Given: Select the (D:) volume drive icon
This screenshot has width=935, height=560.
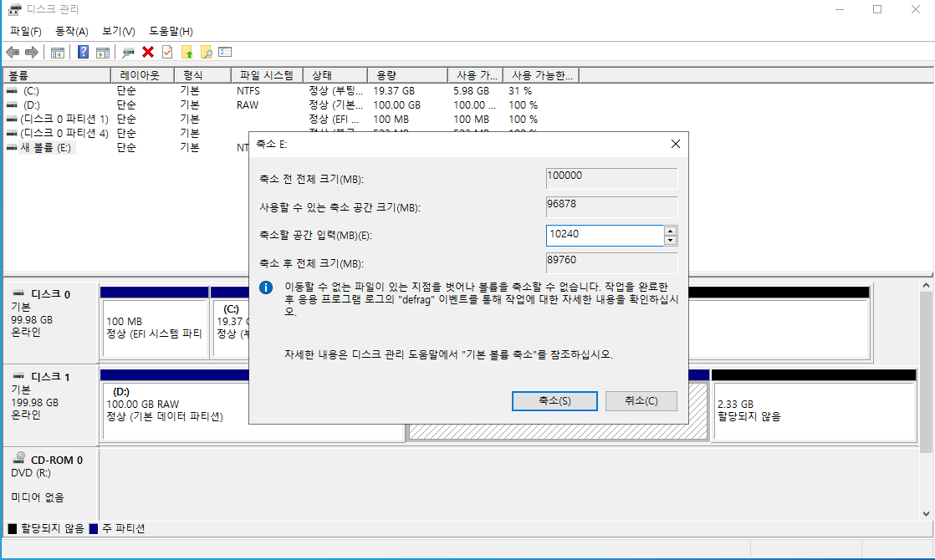Looking at the screenshot, I should (x=12, y=104).
